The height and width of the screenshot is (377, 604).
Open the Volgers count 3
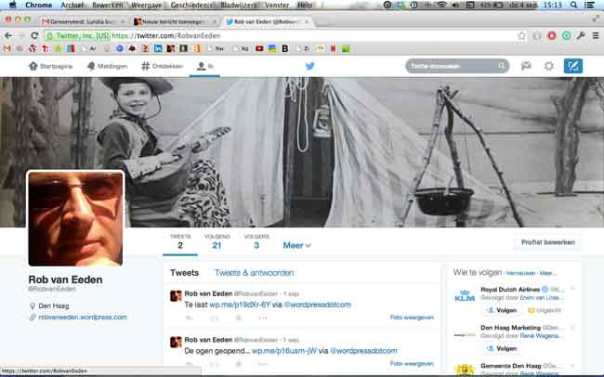coord(257,242)
